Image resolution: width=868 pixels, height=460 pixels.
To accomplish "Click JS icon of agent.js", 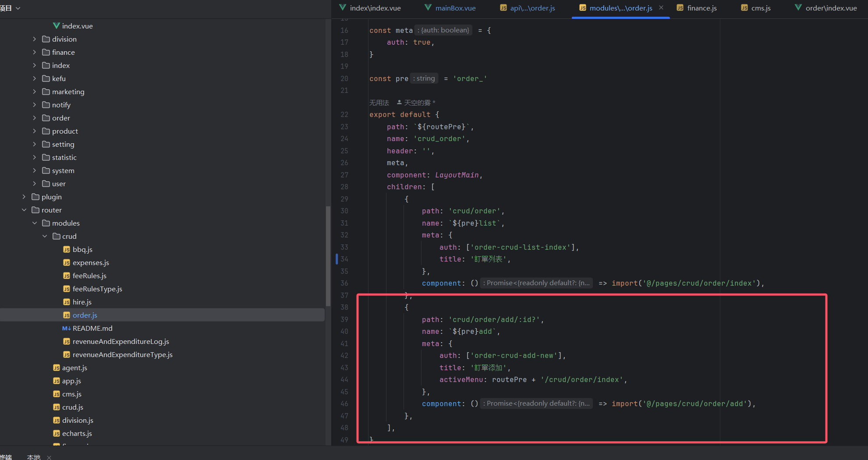I will 57,368.
